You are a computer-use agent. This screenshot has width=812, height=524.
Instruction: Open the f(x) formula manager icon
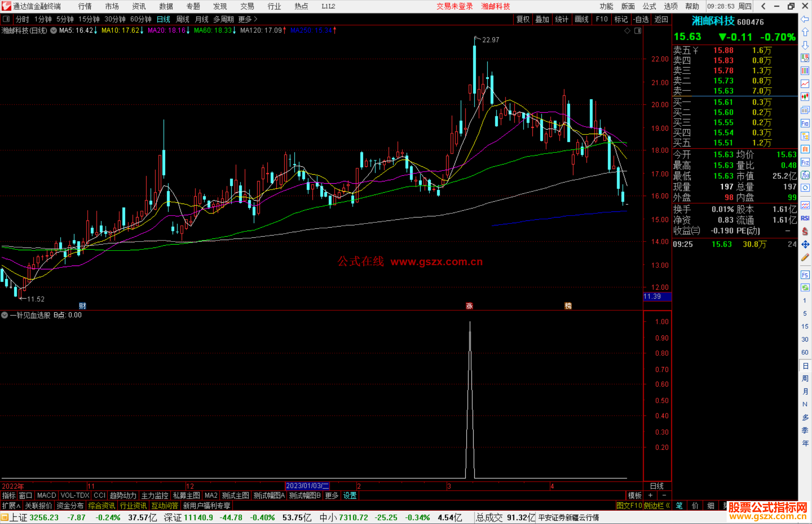[x=805, y=175]
